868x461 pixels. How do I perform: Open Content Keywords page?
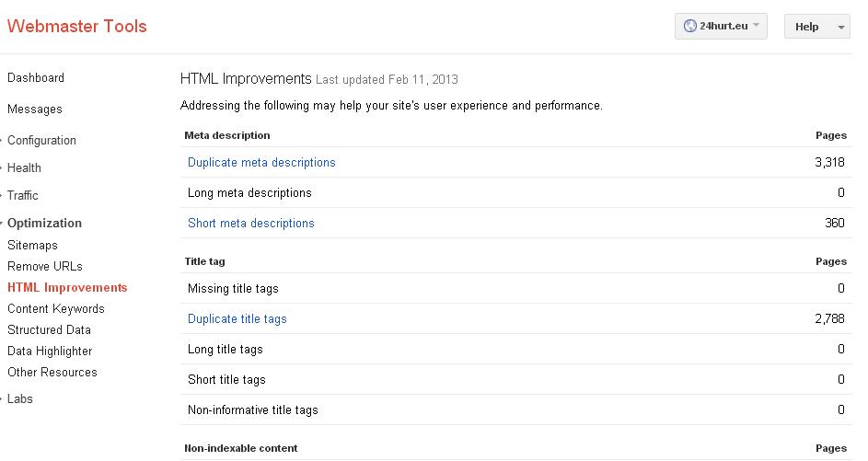click(56, 309)
